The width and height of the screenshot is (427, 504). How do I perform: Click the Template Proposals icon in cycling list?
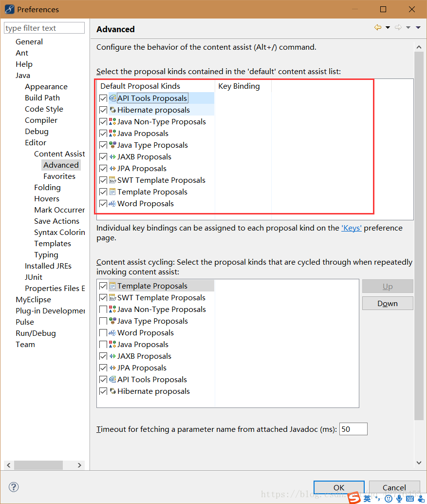pyautogui.click(x=112, y=286)
